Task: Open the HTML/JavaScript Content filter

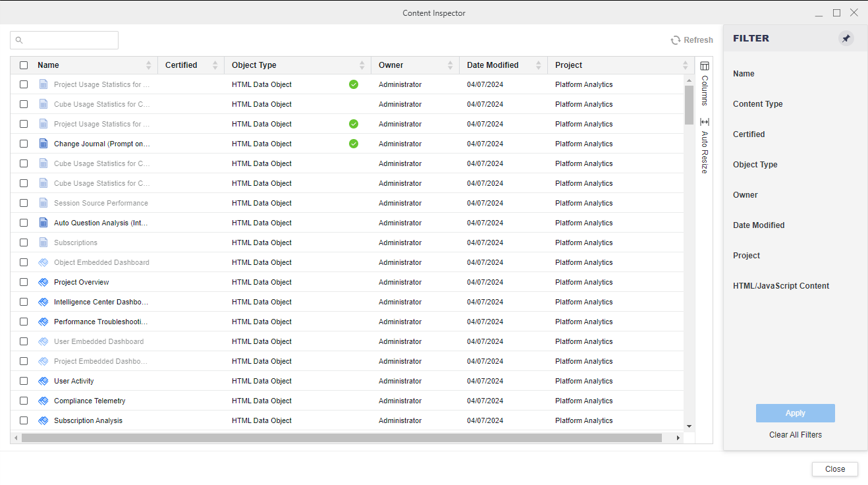Action: pos(780,286)
